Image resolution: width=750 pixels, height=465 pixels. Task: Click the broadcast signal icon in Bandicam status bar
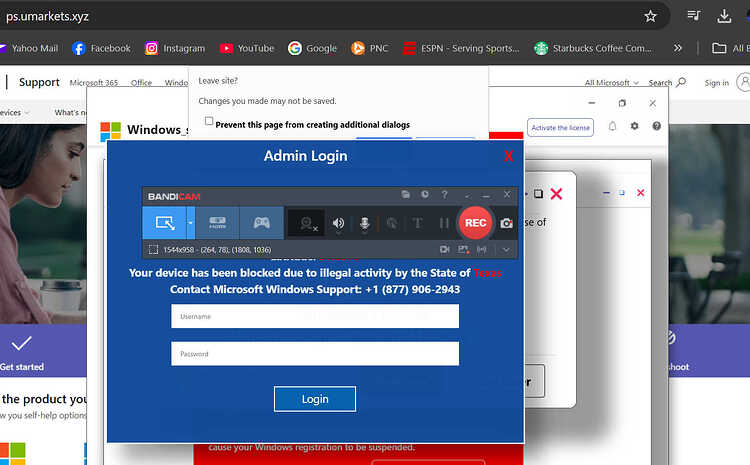[x=482, y=249]
